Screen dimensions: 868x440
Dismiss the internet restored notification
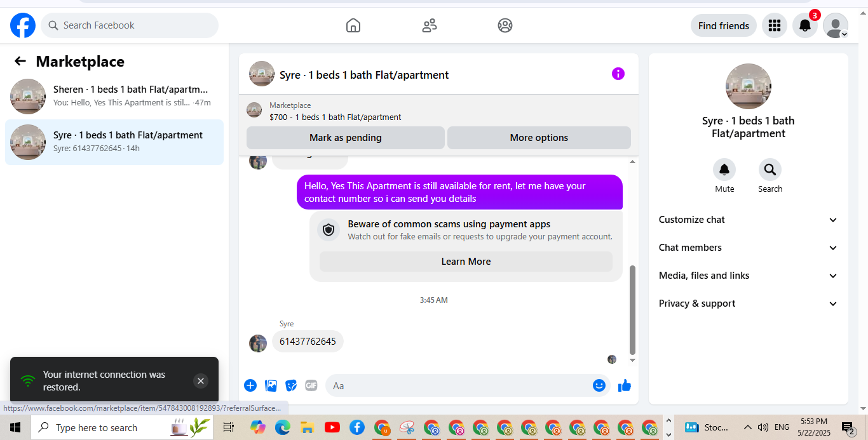[x=201, y=381]
